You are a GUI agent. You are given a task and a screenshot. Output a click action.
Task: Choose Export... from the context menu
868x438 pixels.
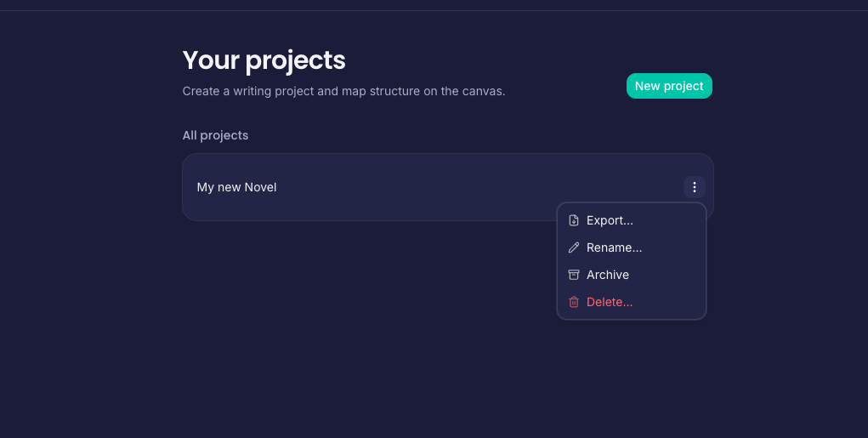tap(610, 220)
